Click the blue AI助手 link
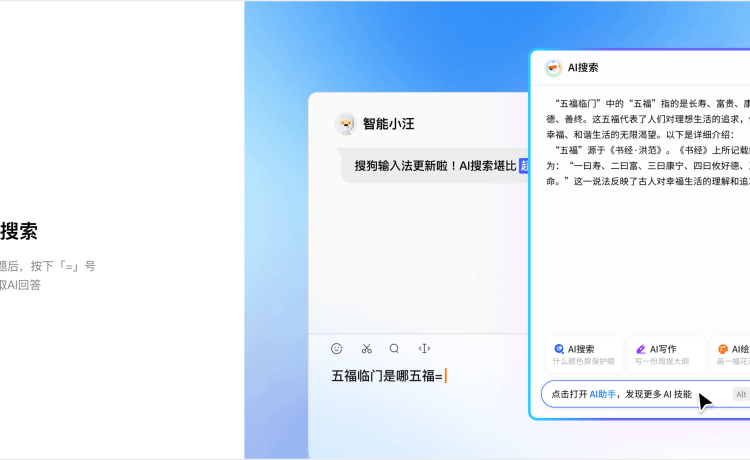 (602, 394)
